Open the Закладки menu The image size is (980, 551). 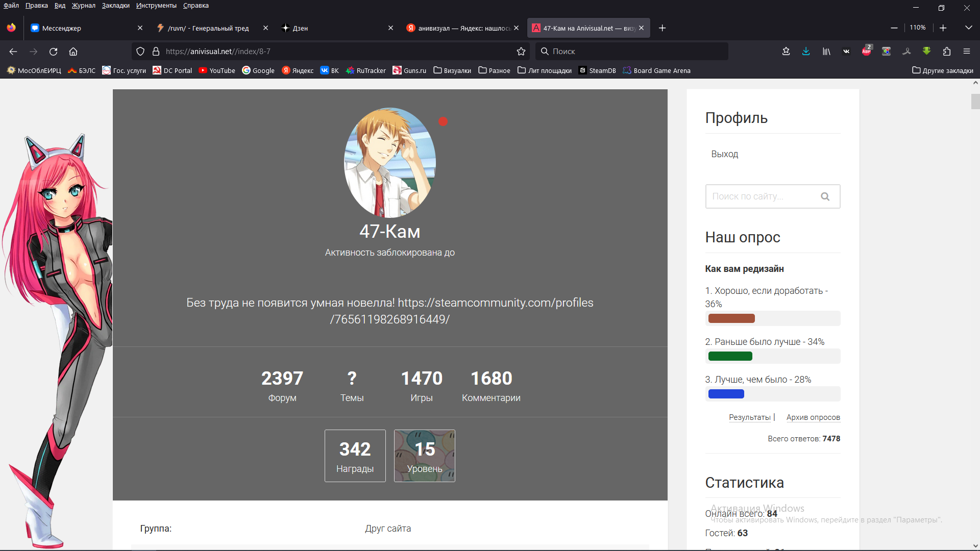(115, 6)
